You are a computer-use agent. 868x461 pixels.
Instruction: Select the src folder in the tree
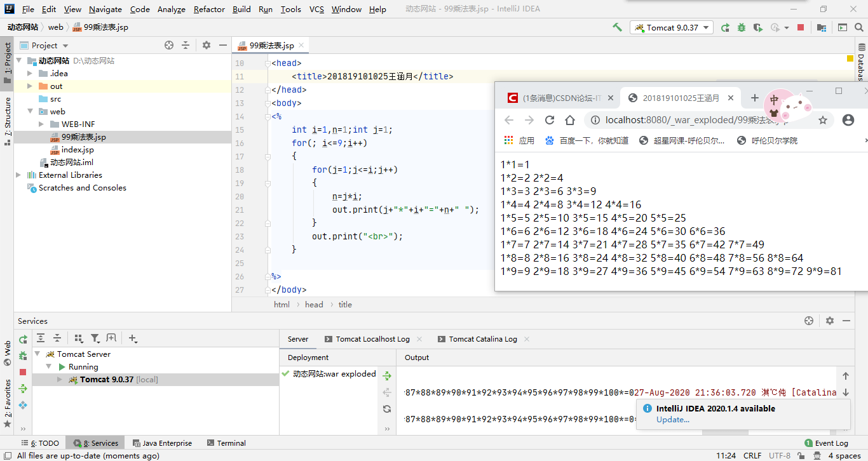[55, 99]
